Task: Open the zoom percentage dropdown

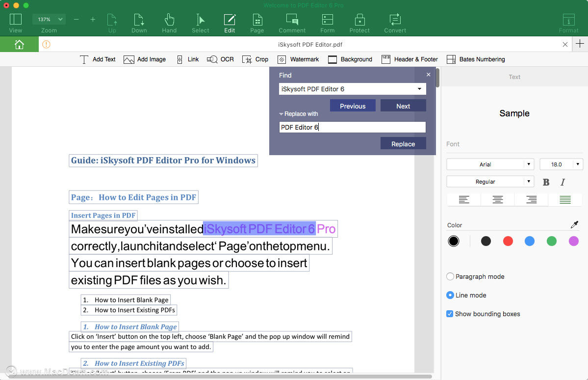Action: pos(49,19)
